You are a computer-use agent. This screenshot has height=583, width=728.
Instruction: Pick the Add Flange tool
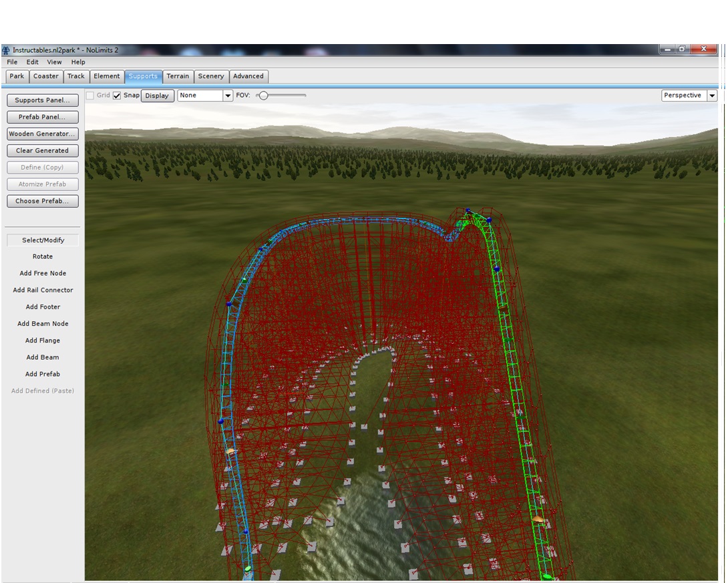click(42, 340)
